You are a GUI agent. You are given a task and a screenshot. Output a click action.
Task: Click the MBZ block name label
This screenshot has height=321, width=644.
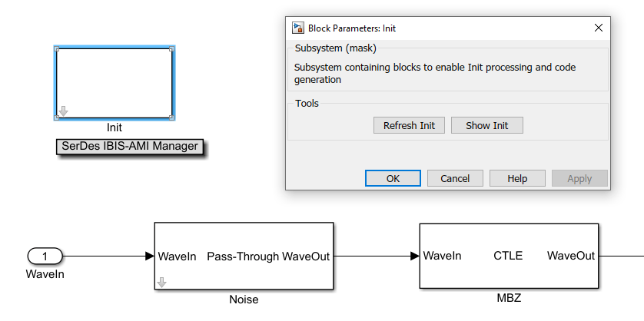[x=508, y=297]
